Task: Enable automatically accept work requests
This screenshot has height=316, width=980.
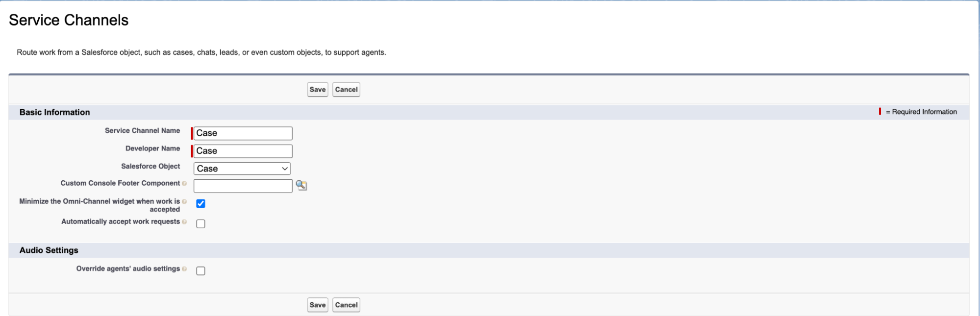Action: pyautogui.click(x=201, y=223)
